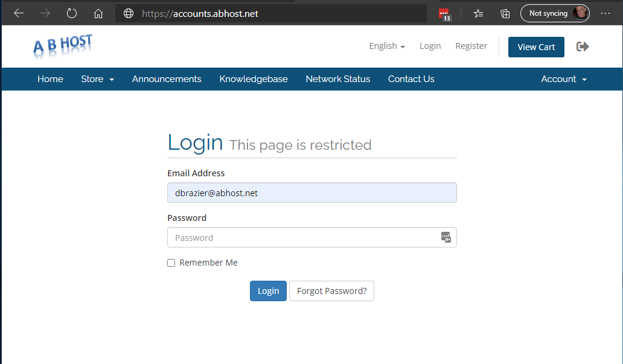Focus the Email Address input field
Image resolution: width=623 pixels, height=364 pixels.
point(311,193)
